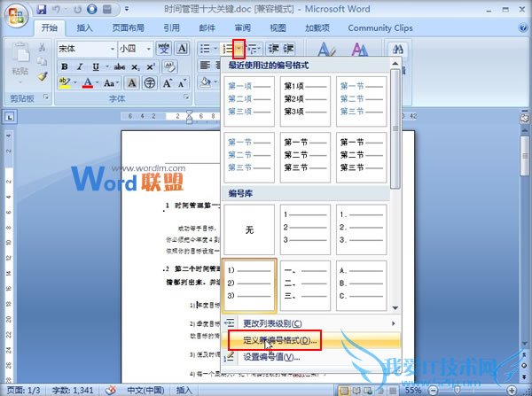Open 更改列表级别(C) submenu
This screenshot has width=532, height=396.
click(x=310, y=323)
